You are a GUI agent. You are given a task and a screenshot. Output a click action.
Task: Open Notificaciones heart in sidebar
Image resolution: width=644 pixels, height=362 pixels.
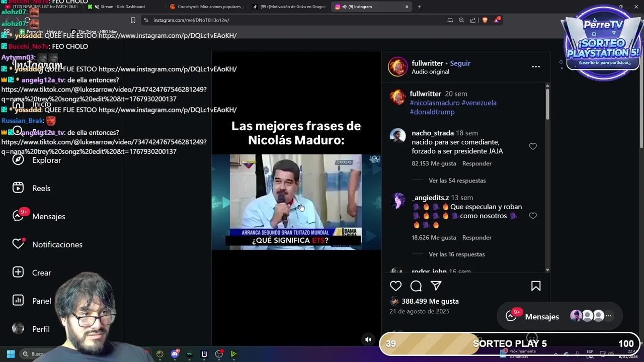coord(18,244)
